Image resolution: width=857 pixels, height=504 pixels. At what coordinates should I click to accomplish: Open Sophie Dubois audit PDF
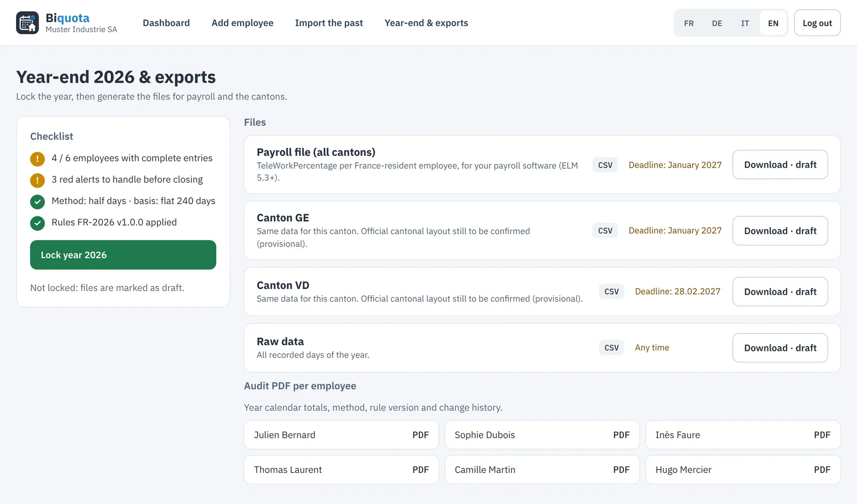[542, 435]
